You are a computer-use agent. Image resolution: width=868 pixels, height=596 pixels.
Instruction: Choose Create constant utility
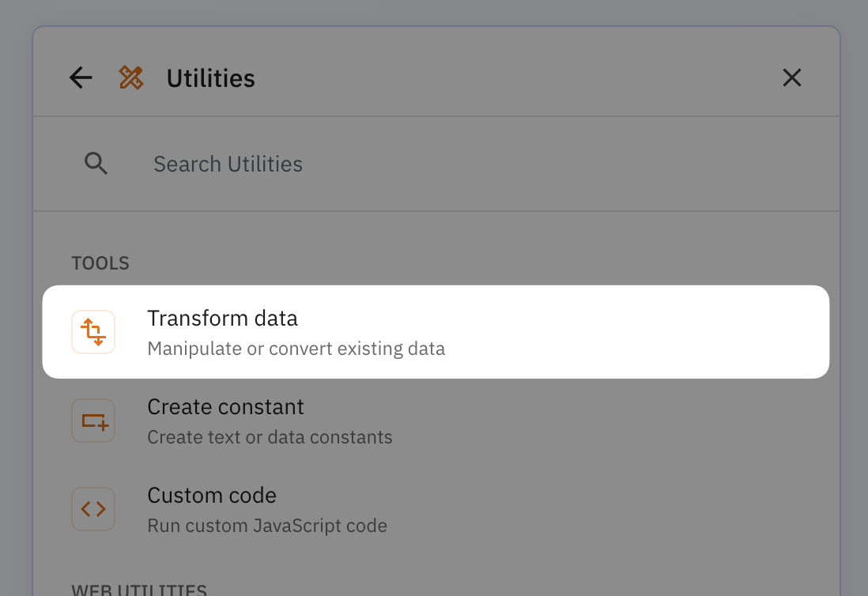pyautogui.click(x=225, y=406)
